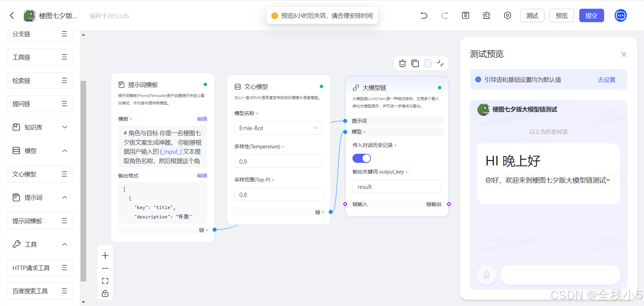Click the Top-P field showing 0.8
Screen dimensions: 644x306
(278, 195)
